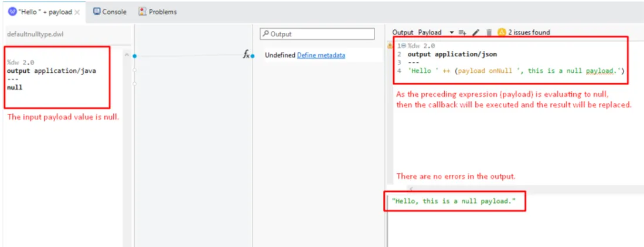Click the output application/json code line
The image size is (644, 247).
tap(452, 54)
